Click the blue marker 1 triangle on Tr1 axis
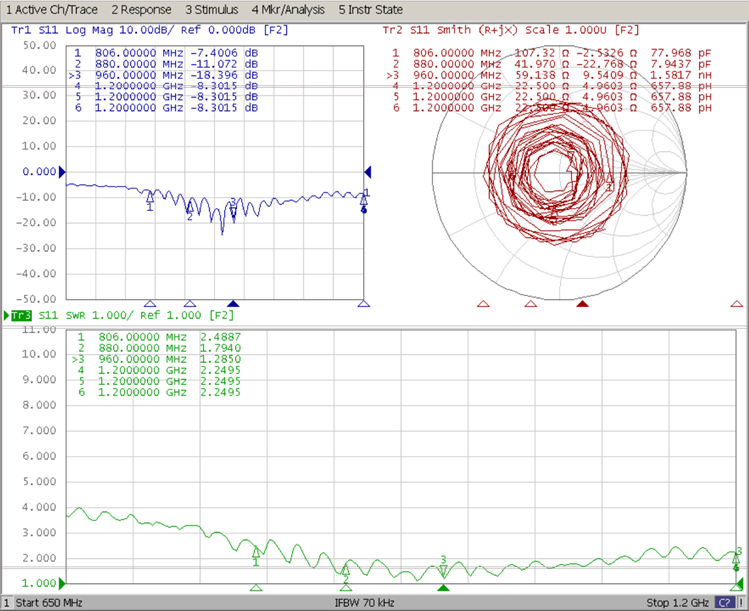The image size is (749, 611). click(150, 303)
